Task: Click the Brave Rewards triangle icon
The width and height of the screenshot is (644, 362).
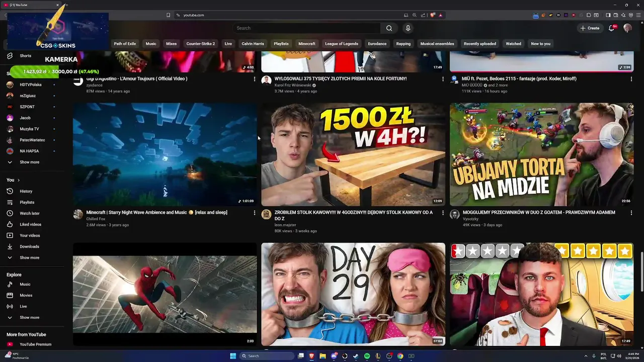Action: pyautogui.click(x=440, y=15)
